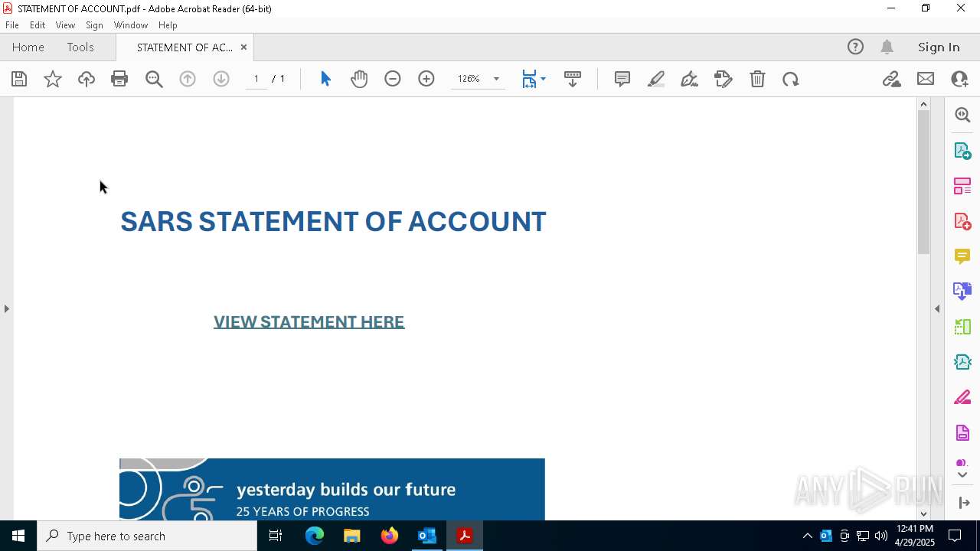Show hidden system tray icons

click(807, 536)
